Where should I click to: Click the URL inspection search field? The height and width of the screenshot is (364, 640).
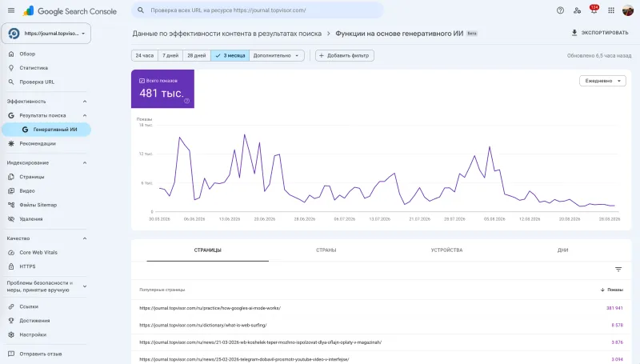[x=258, y=10]
